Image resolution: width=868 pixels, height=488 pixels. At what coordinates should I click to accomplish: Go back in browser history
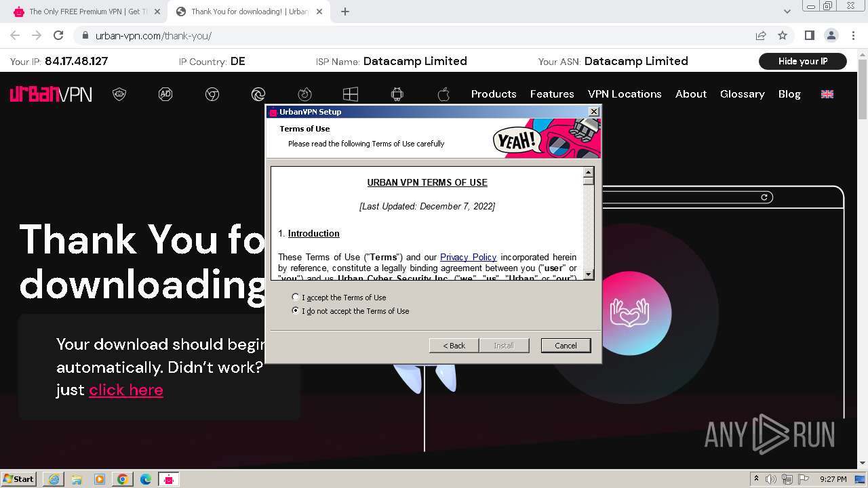15,35
